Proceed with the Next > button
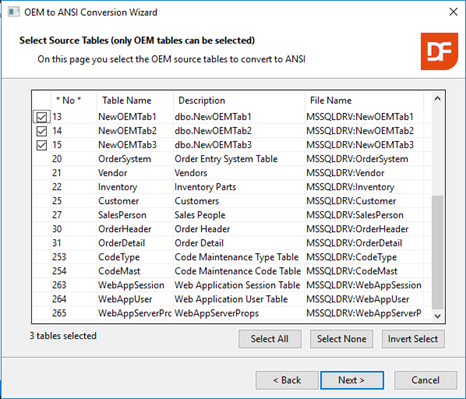This screenshot has height=399, width=466. pos(352,380)
